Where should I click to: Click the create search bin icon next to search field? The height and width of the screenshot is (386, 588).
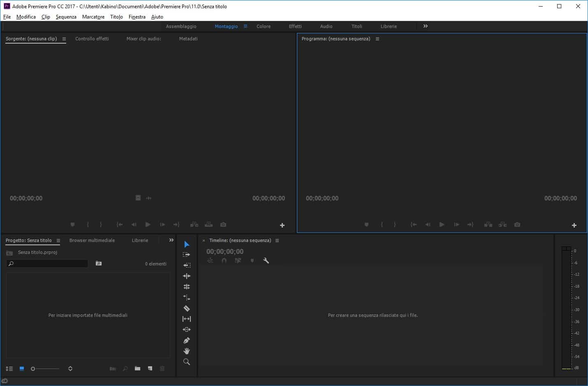point(99,263)
